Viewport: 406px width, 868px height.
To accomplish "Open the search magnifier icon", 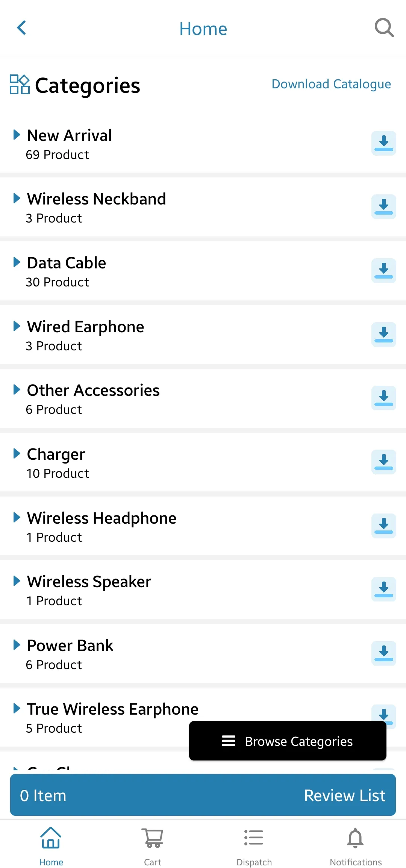I will tap(384, 28).
